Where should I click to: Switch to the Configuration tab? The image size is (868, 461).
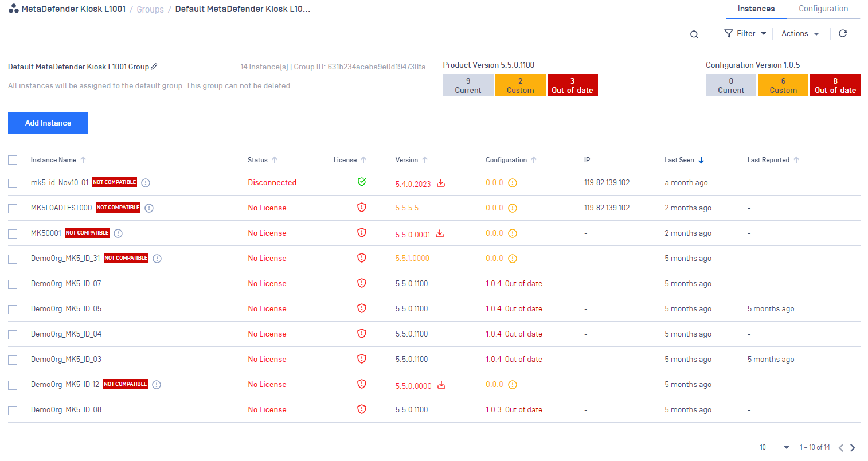(823, 9)
